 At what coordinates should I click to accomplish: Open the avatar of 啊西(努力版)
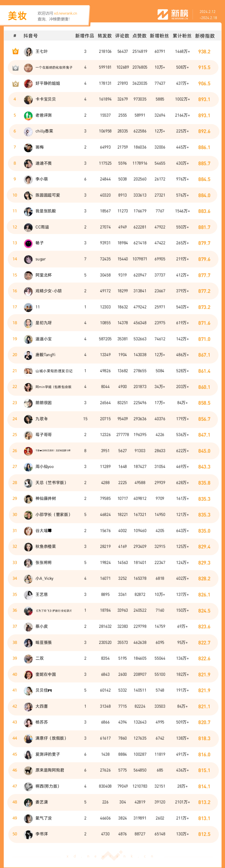tap(28, 786)
